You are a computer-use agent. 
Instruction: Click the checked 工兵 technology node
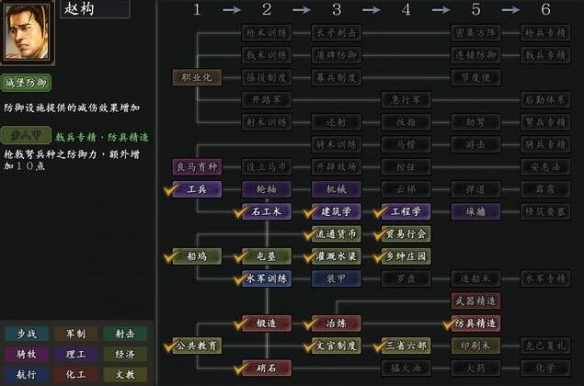click(x=197, y=189)
